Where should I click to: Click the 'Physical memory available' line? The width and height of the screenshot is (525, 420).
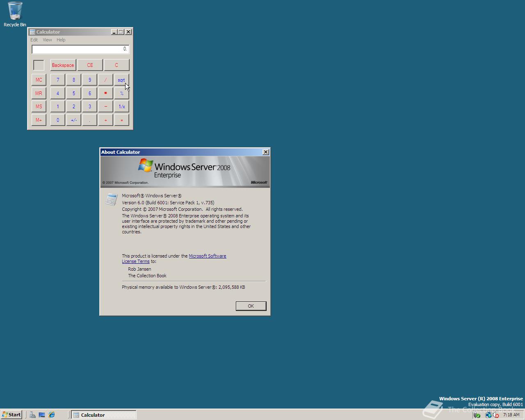click(x=183, y=287)
